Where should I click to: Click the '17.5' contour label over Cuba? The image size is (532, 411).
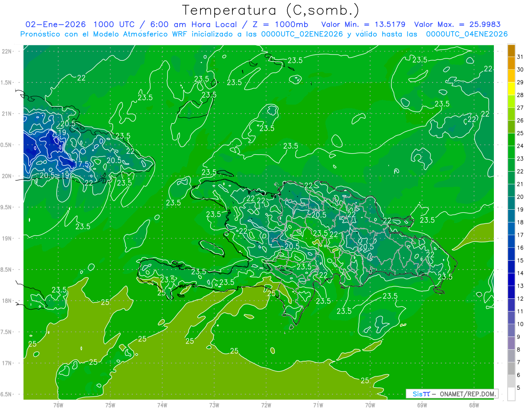click(x=82, y=164)
